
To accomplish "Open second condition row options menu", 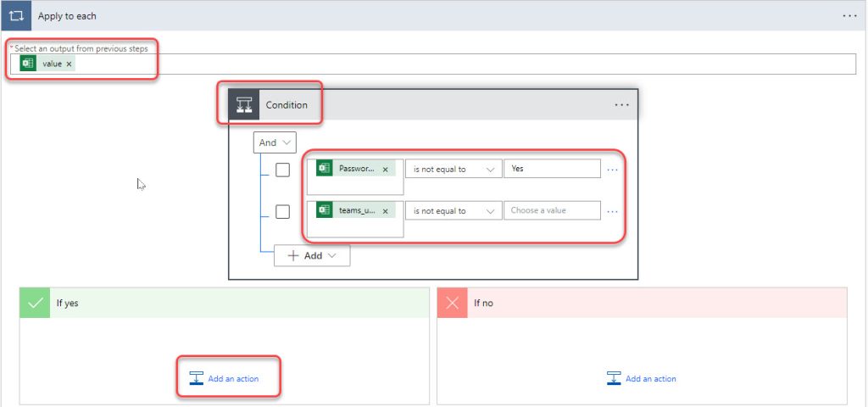I will [613, 211].
